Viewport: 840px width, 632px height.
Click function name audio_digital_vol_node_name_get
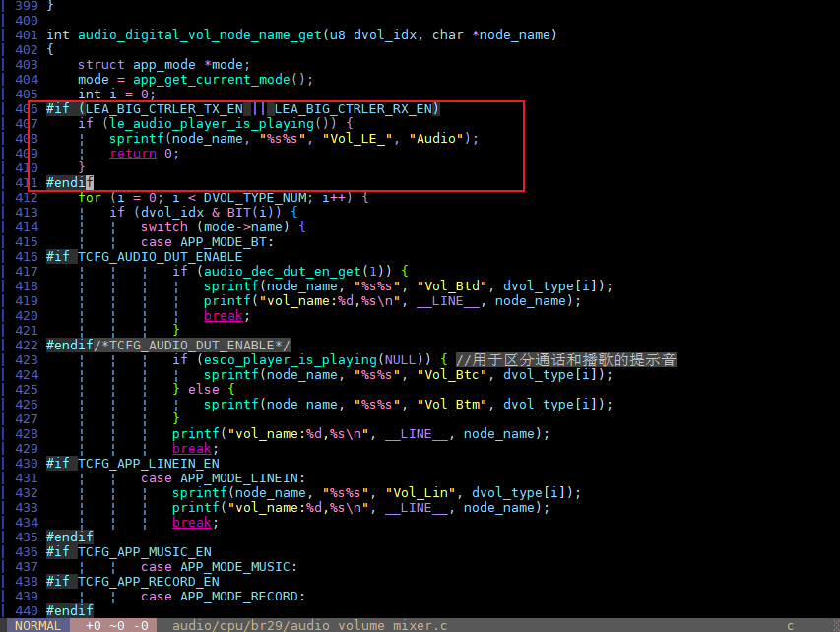tap(200, 35)
